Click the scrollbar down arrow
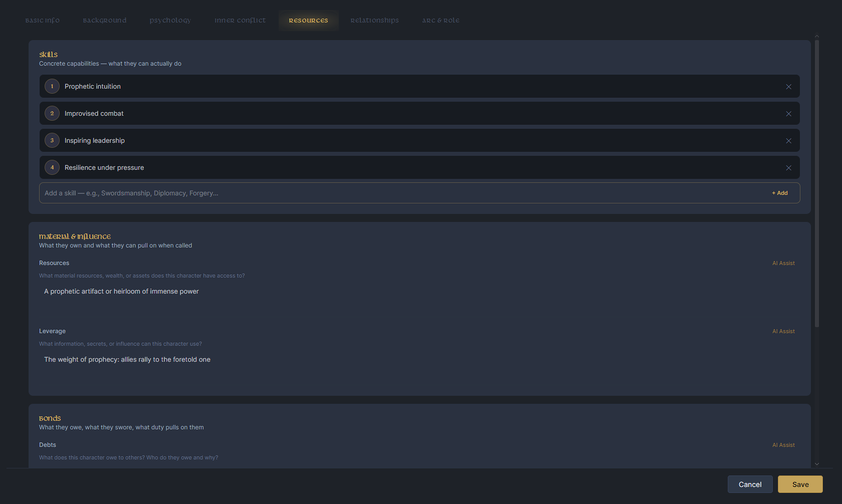Image resolution: width=842 pixels, height=504 pixels. 817,464
